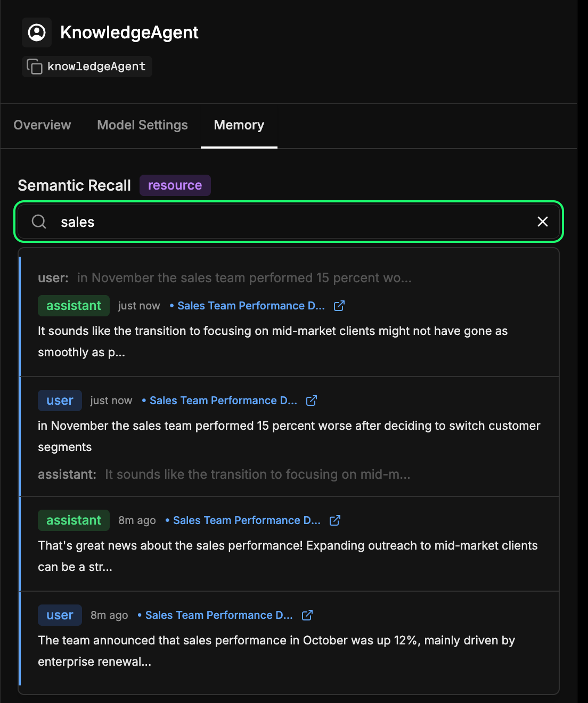Open the Model Settings tab

[142, 126]
